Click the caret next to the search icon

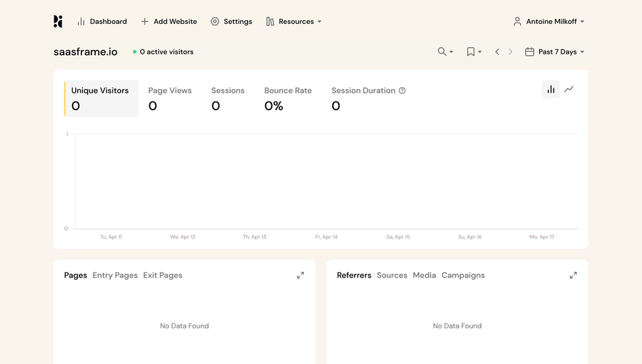(451, 52)
